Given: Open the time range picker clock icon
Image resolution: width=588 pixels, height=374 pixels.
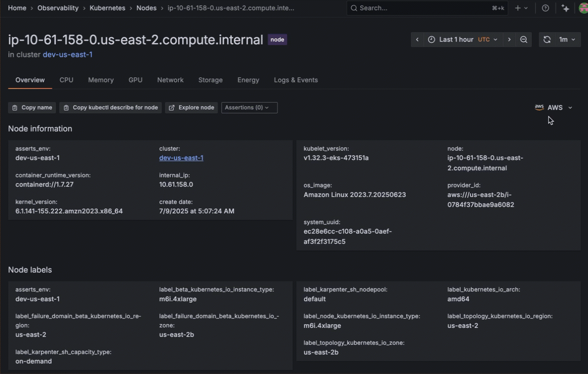Looking at the screenshot, I should coord(431,39).
